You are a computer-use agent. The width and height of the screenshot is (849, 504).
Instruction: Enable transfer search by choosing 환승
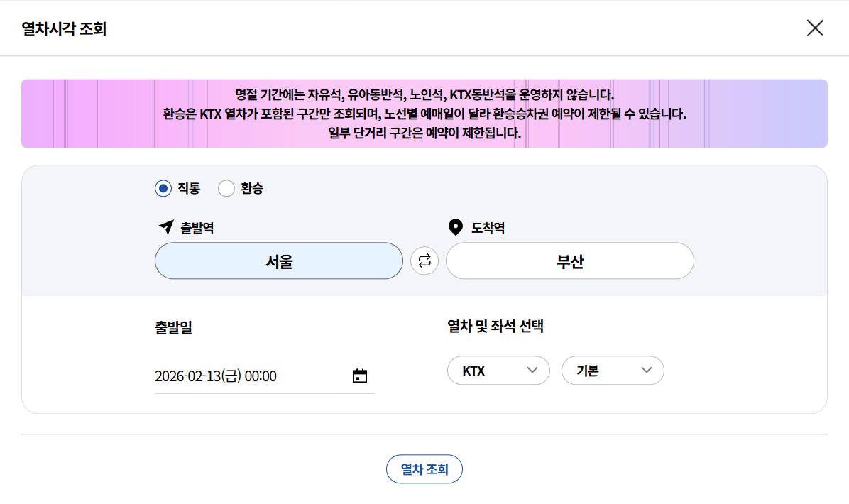pos(226,188)
